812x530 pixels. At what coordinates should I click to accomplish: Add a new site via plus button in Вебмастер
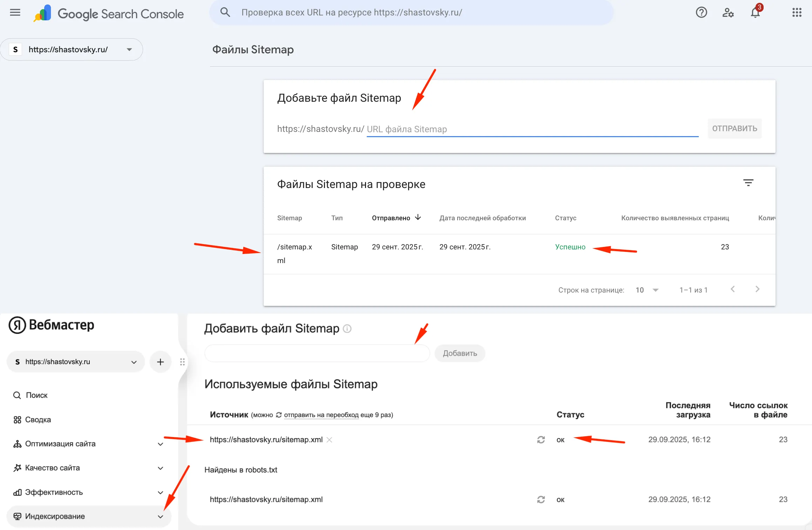click(160, 362)
